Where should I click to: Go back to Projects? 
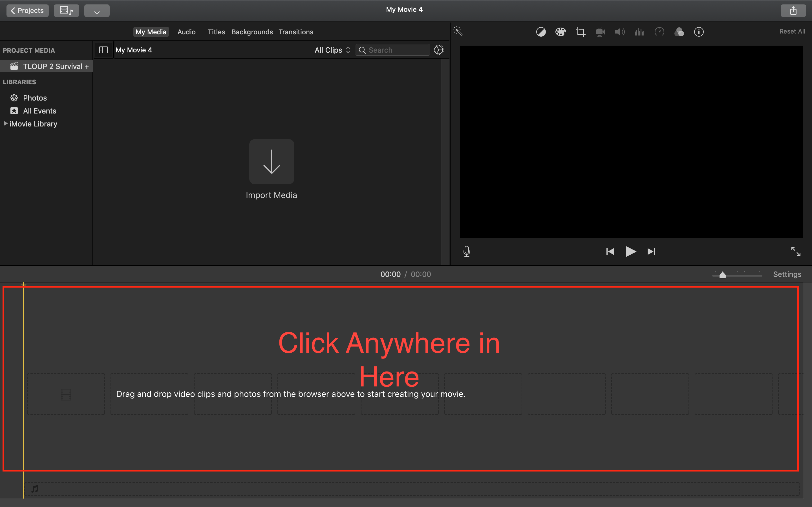(27, 10)
